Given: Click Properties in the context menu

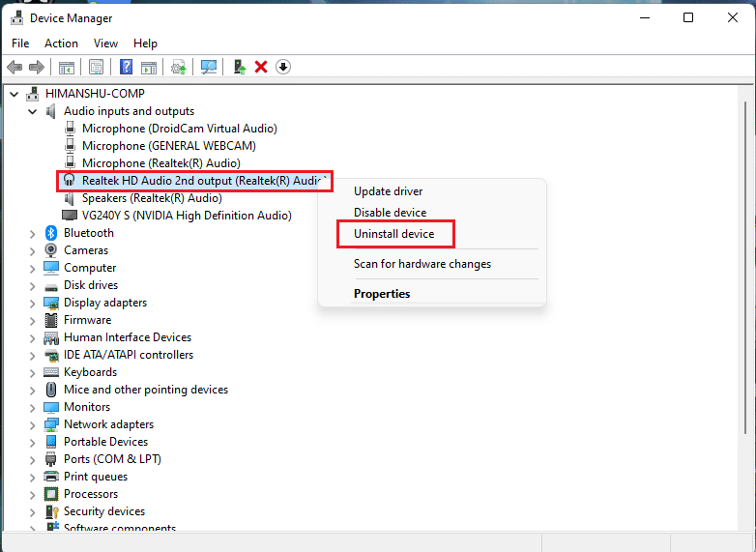Looking at the screenshot, I should [382, 294].
